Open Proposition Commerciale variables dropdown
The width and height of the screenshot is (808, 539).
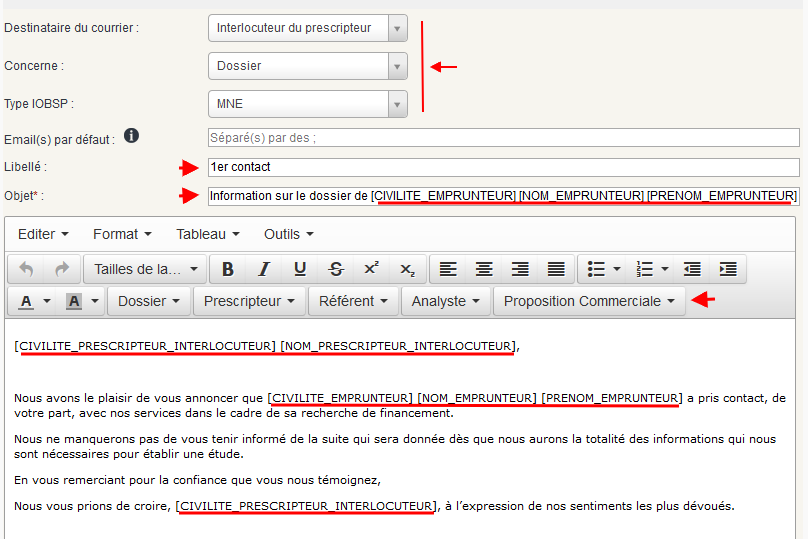(590, 301)
